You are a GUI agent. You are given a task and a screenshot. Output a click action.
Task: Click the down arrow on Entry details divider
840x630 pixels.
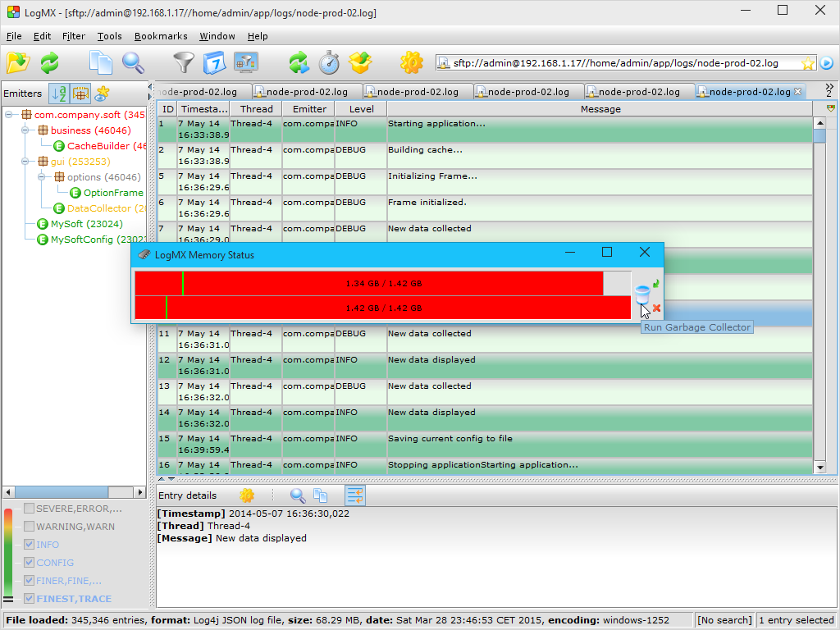[171, 479]
